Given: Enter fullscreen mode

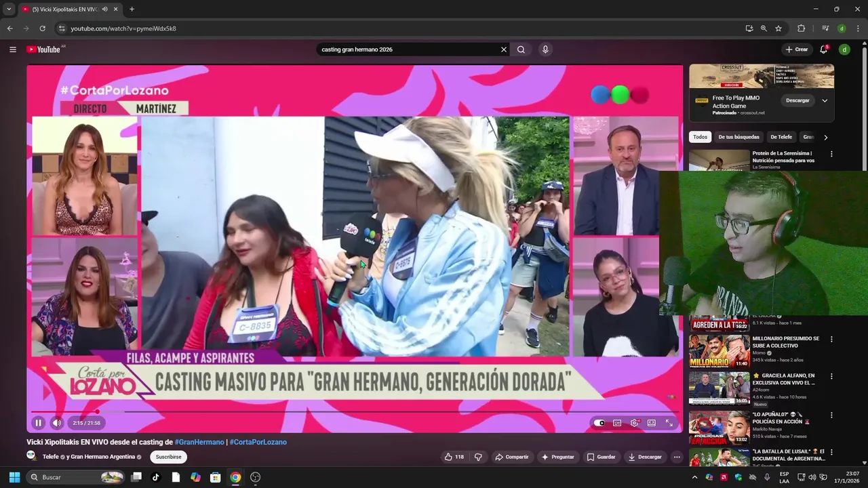Looking at the screenshot, I should click(669, 423).
